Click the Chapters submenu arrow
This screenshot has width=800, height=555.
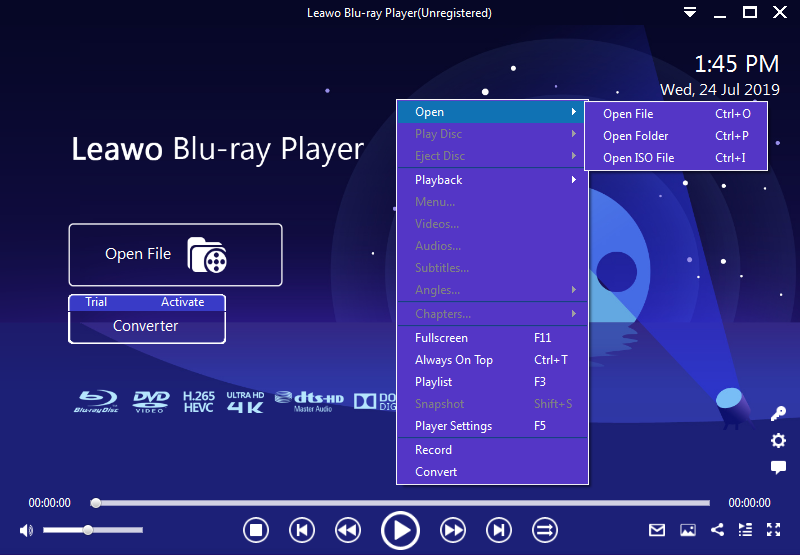click(574, 314)
